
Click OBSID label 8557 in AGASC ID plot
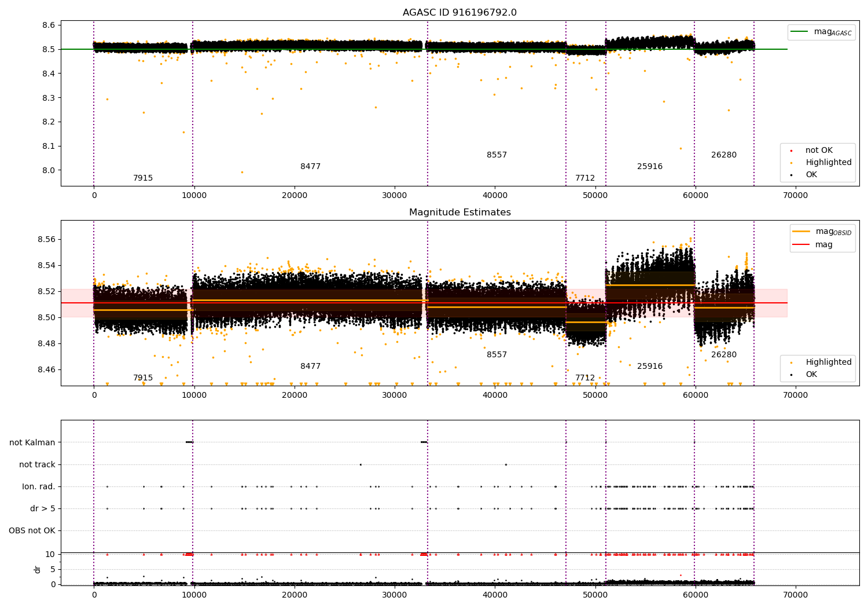click(x=496, y=155)
